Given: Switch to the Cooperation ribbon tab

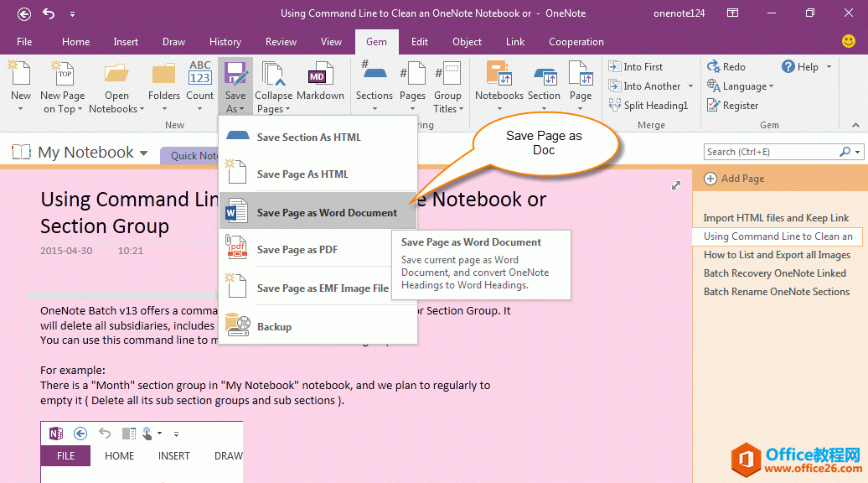Looking at the screenshot, I should [x=576, y=41].
